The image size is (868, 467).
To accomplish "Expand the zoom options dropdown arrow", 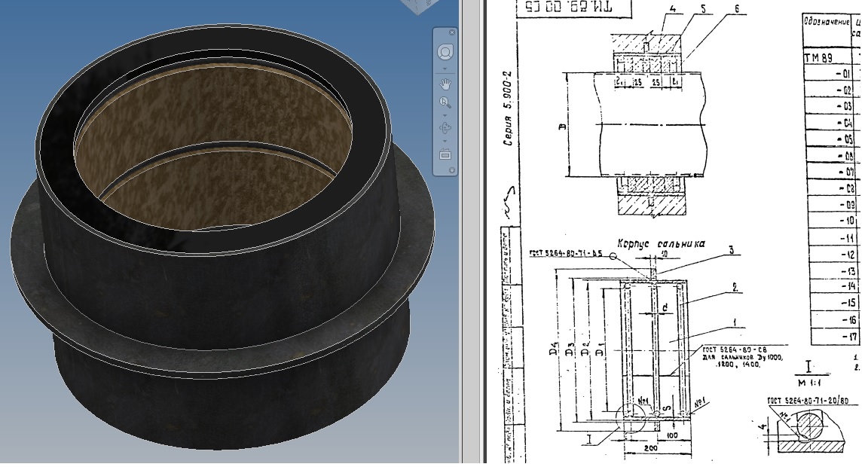I will tap(445, 116).
